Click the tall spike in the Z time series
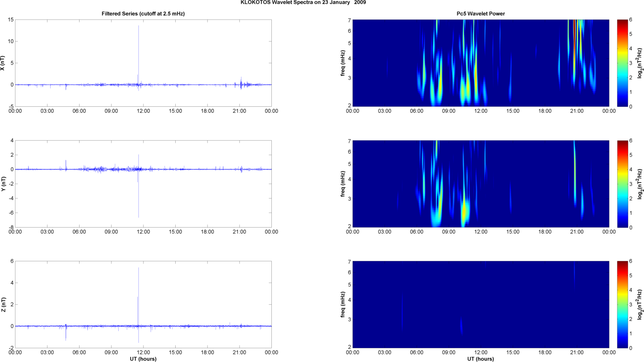 [138, 298]
